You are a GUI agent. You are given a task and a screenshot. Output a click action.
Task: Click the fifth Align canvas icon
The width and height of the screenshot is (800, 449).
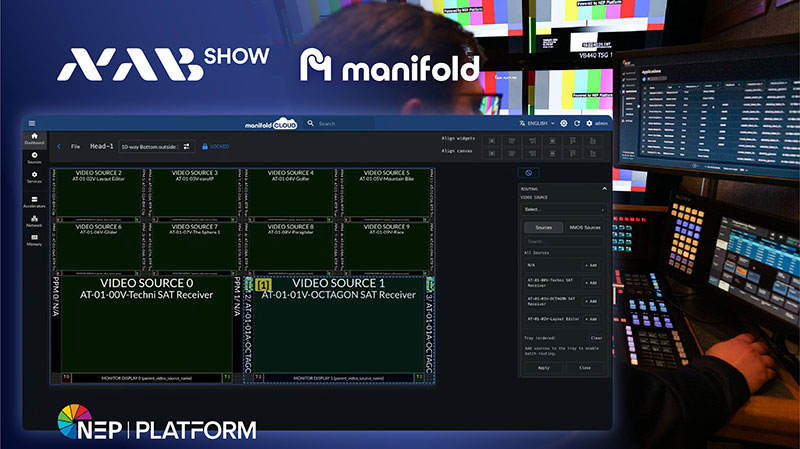pos(572,153)
